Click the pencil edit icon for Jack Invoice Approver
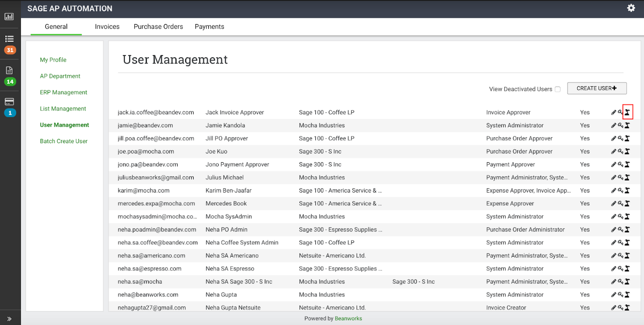 pyautogui.click(x=614, y=112)
